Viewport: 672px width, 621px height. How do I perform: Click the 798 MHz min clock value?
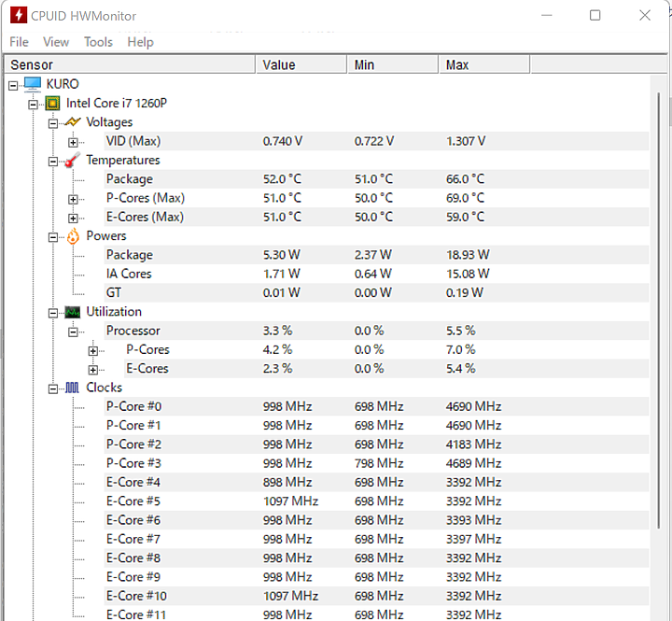379,463
